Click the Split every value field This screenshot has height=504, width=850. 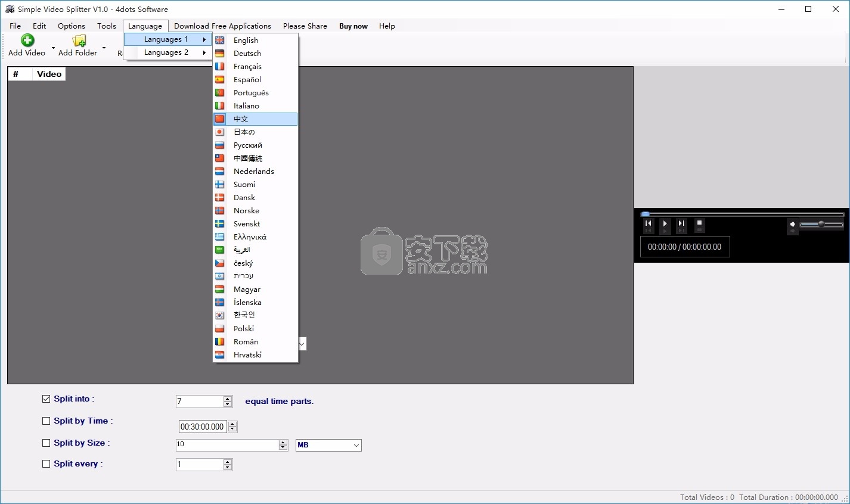pyautogui.click(x=200, y=465)
